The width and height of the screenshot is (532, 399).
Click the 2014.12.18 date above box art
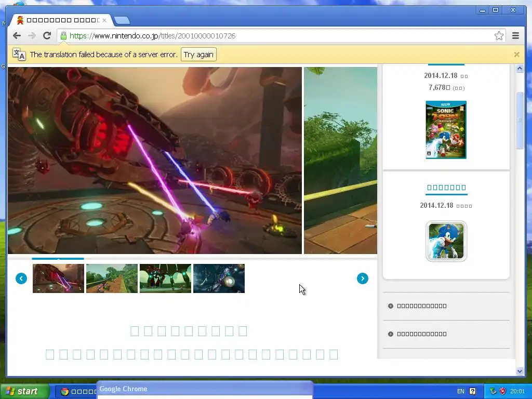[x=441, y=75]
